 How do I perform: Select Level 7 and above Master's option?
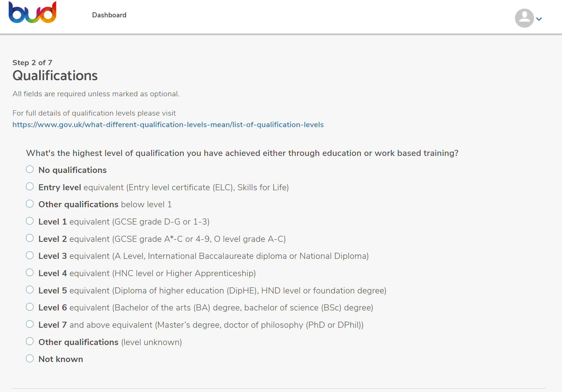[x=30, y=324]
